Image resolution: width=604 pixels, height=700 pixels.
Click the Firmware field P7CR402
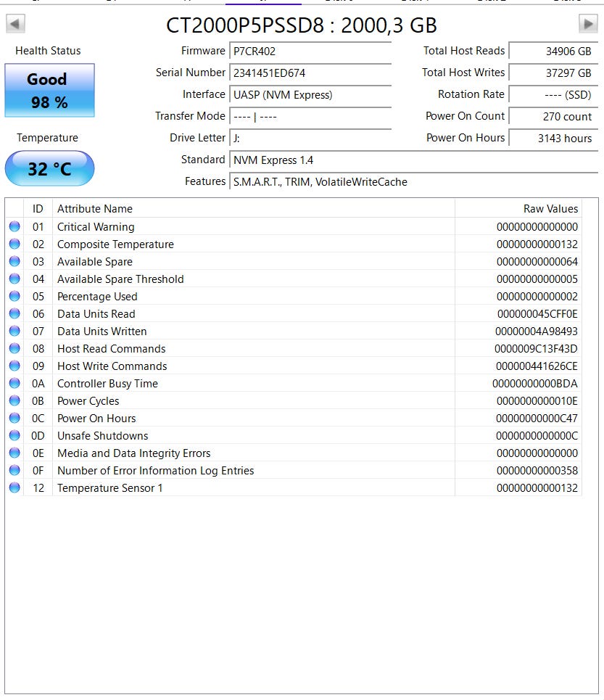point(310,51)
